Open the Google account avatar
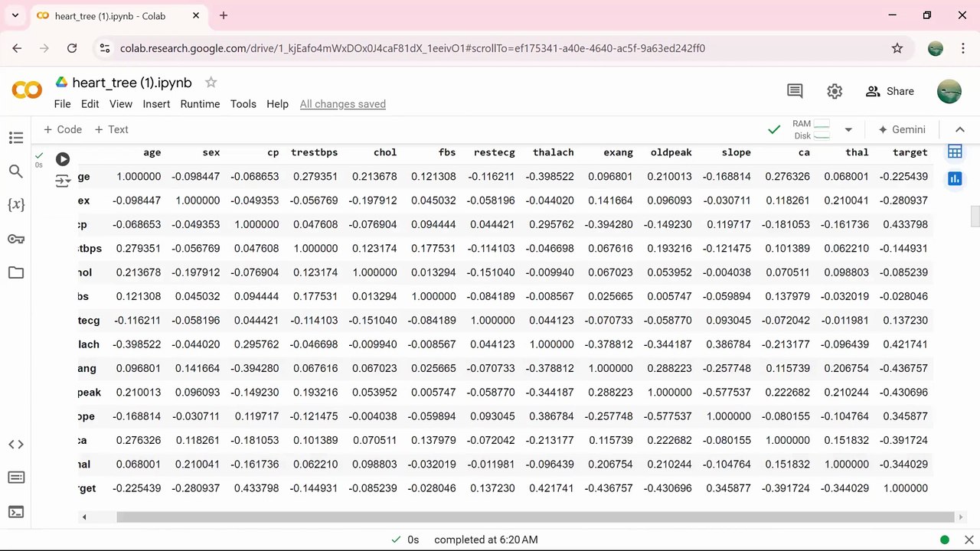 pos(949,91)
